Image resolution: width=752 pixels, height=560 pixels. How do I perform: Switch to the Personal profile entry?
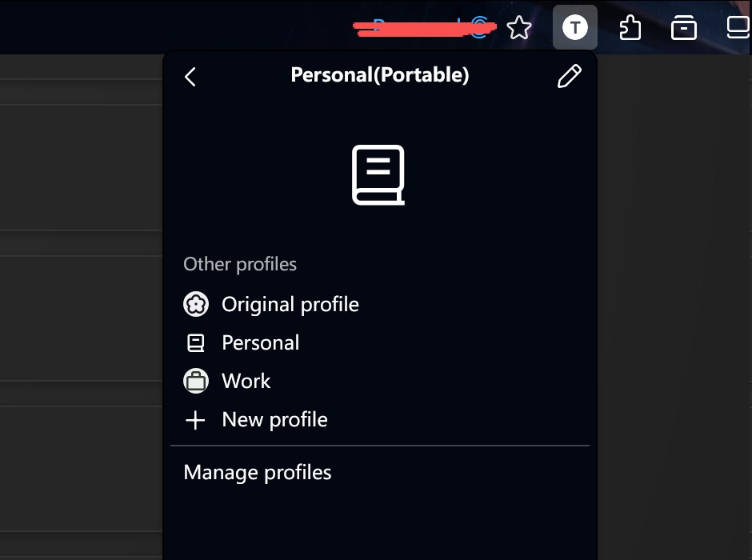(x=260, y=343)
